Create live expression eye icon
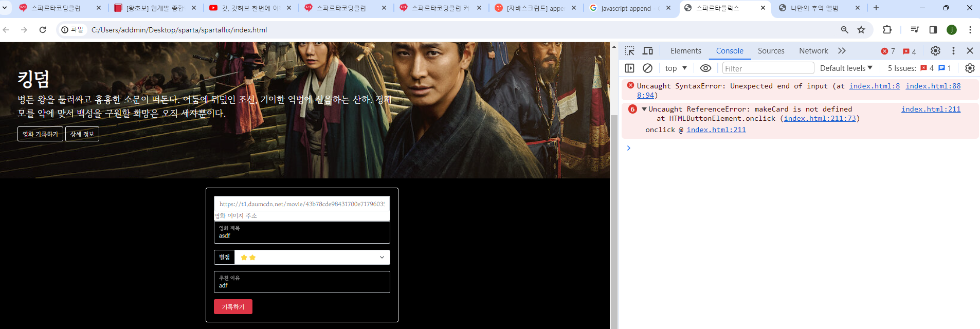980x329 pixels. 705,68
